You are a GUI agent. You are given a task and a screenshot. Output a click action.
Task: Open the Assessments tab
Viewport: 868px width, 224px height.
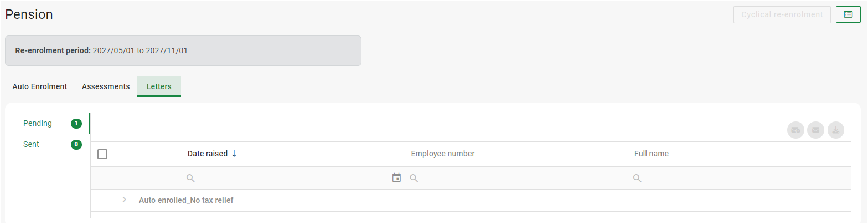(106, 86)
